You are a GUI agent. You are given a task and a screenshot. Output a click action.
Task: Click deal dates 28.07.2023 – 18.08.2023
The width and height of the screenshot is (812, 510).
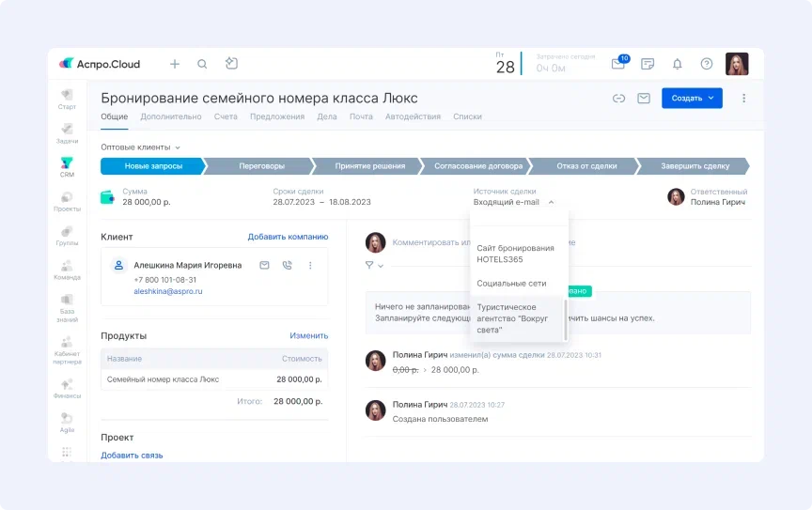click(x=321, y=202)
